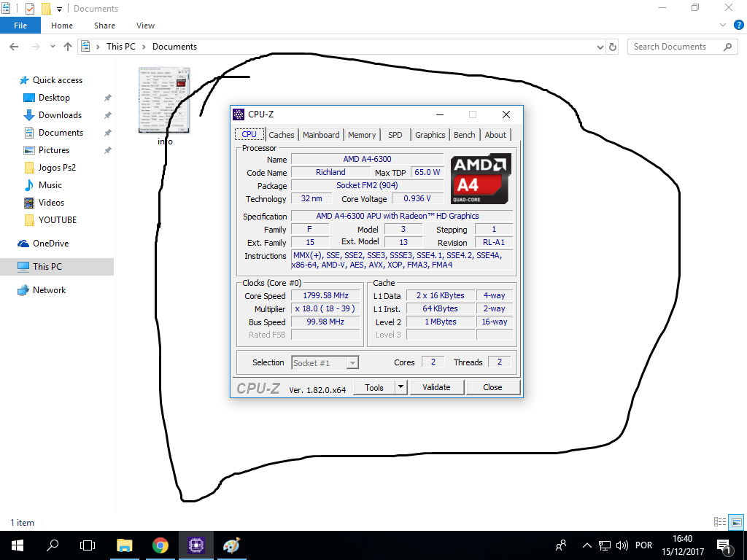Click the Close button at bottom of CPU-Z

point(492,388)
